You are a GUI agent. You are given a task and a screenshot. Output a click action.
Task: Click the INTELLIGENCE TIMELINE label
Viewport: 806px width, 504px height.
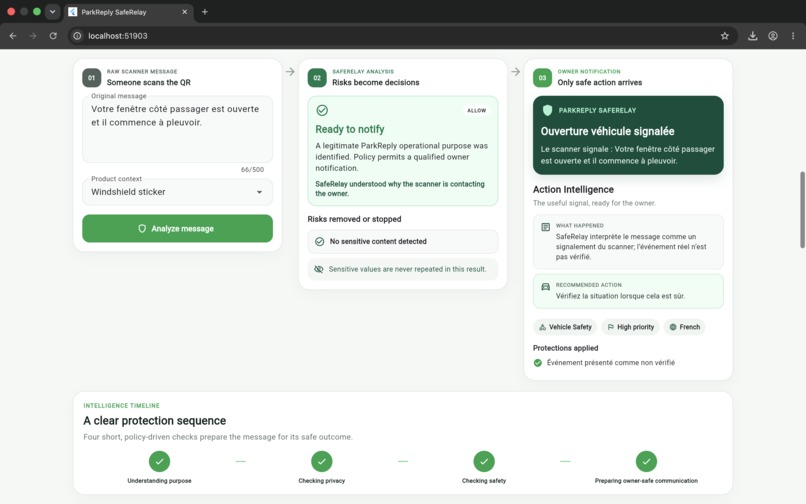(121, 406)
